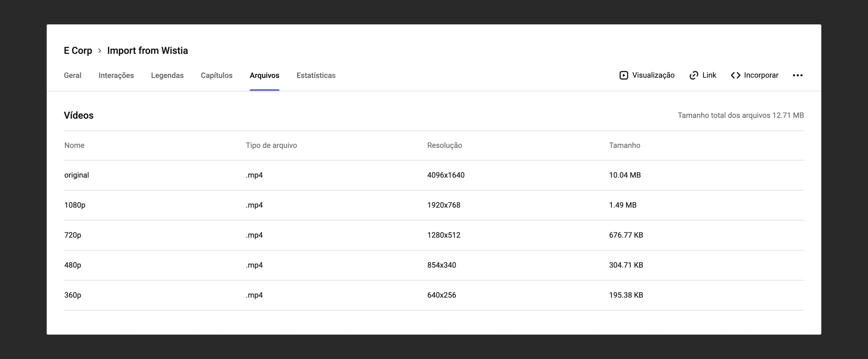
Task: Click the 640x256 resolution value
Action: point(442,295)
